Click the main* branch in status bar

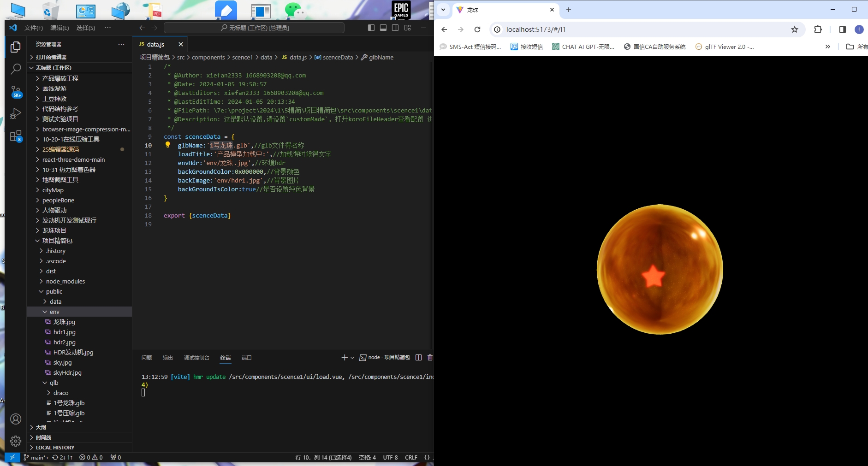click(36, 457)
